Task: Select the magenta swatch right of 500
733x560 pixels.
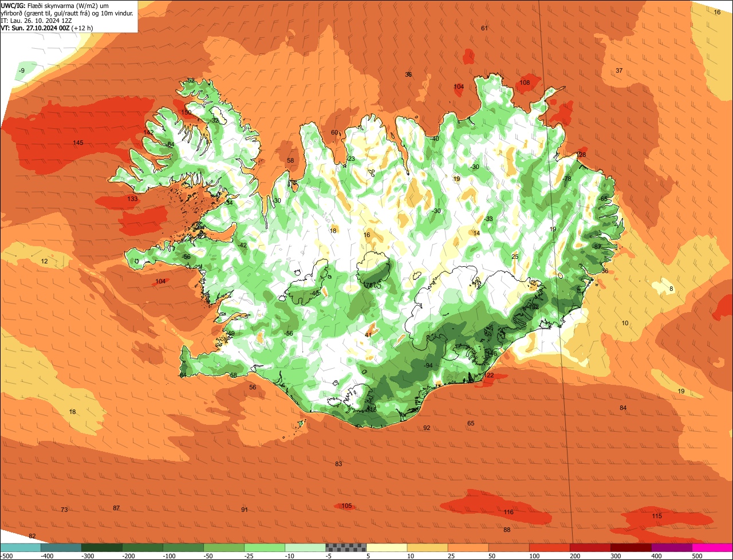Action: (x=712, y=547)
